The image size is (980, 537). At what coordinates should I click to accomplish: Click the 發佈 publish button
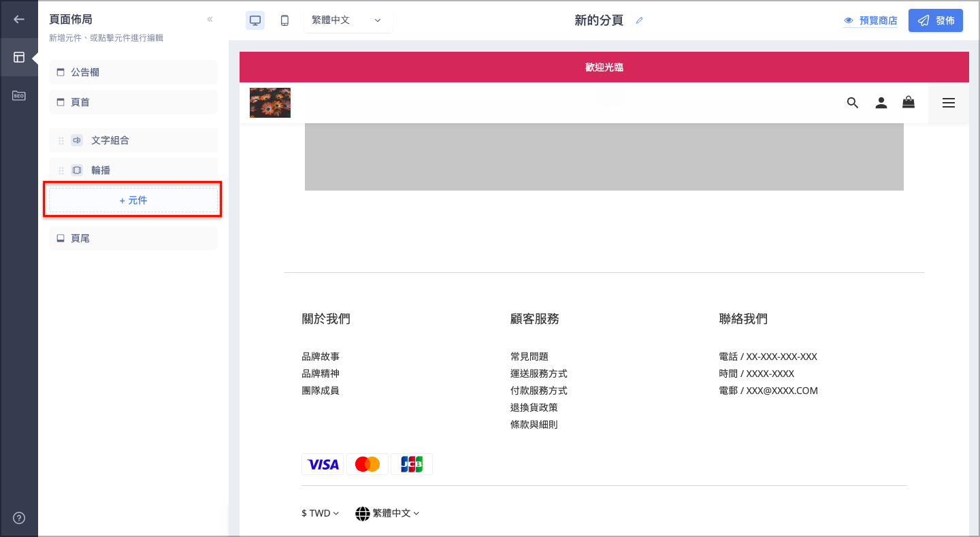(936, 20)
